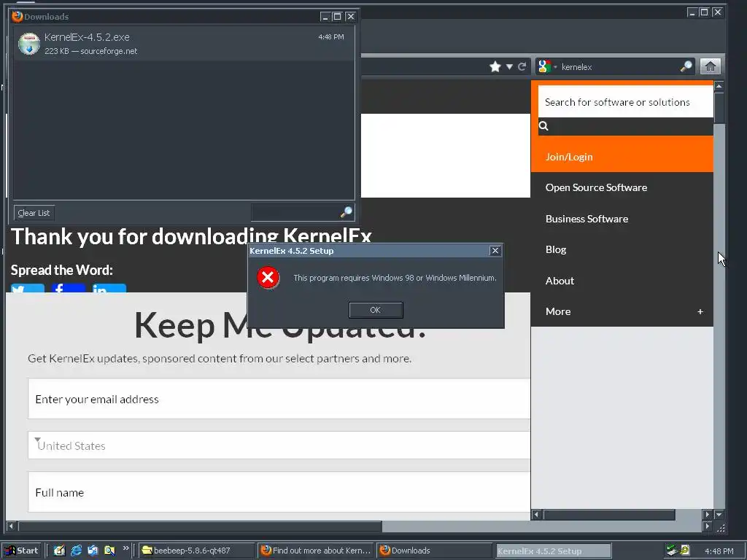
Task: Expand the More menu plus sign
Action: point(700,311)
